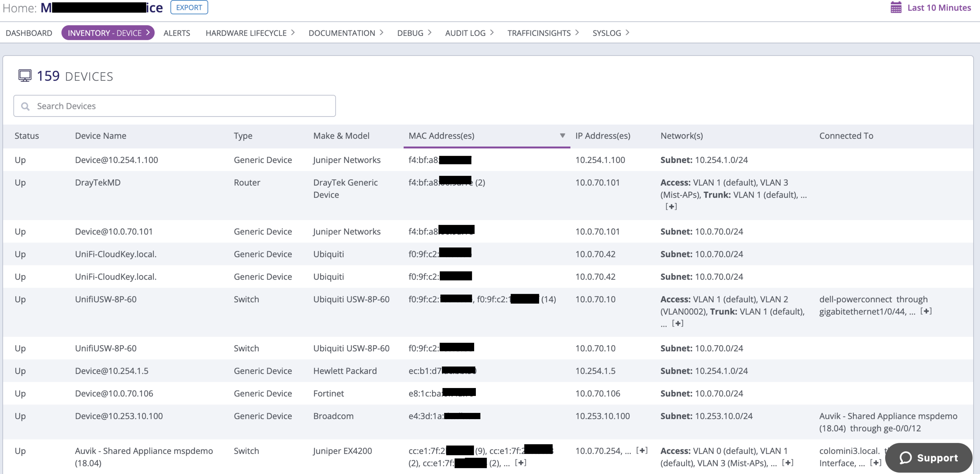Click the Home breadcrumb label
This screenshot has width=980, height=474.
pos(20,8)
